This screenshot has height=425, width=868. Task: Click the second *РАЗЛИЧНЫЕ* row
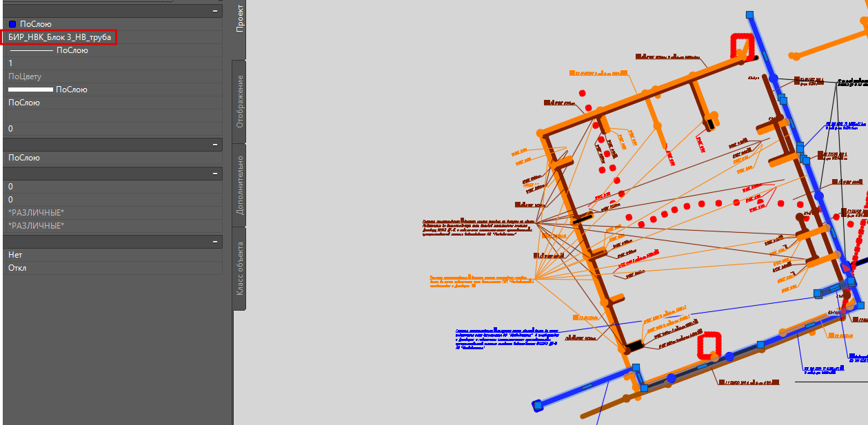pos(112,226)
